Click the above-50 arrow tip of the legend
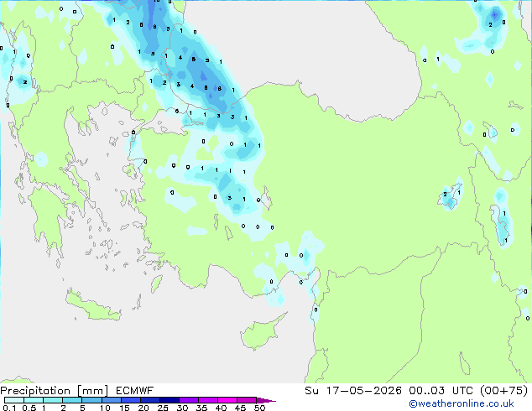Image resolution: width=532 pixels, height=411 pixels. 266,400
